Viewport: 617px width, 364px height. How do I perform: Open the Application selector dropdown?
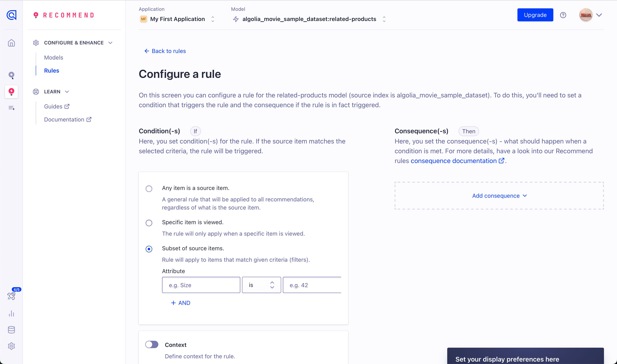point(177,19)
